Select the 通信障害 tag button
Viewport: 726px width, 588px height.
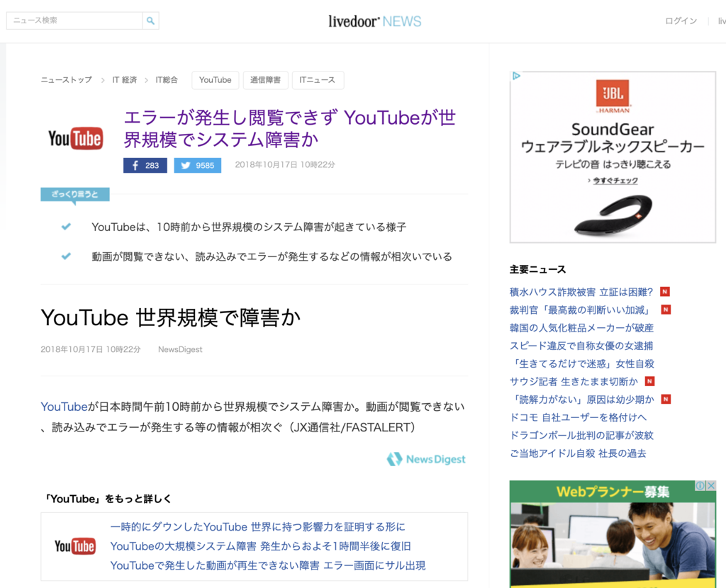[x=265, y=80]
